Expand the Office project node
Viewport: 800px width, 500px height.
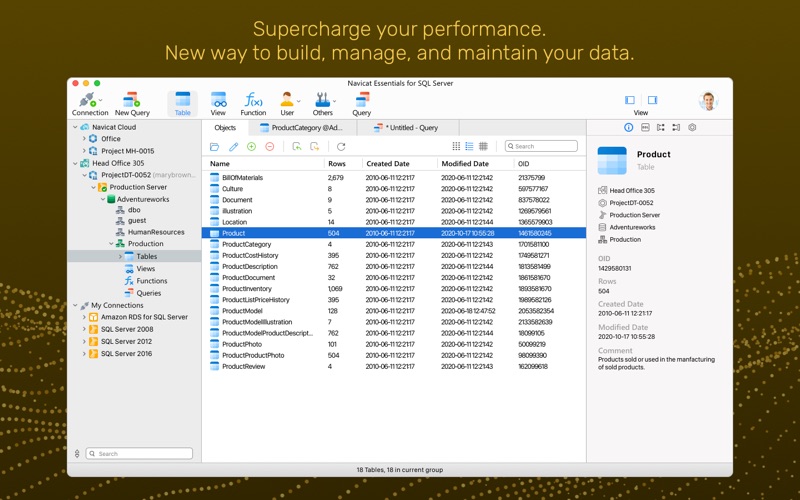[84, 139]
